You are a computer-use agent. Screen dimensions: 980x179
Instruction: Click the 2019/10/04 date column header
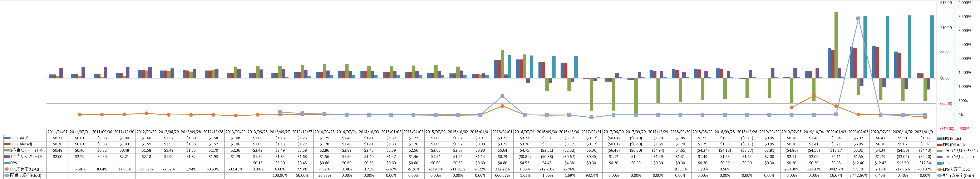pyautogui.click(x=814, y=132)
